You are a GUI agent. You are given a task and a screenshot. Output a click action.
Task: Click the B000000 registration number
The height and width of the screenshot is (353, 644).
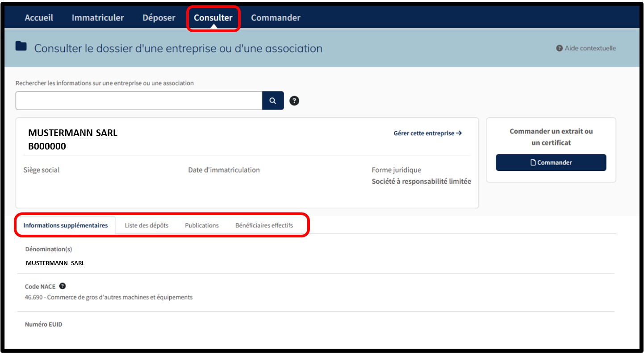(47, 146)
